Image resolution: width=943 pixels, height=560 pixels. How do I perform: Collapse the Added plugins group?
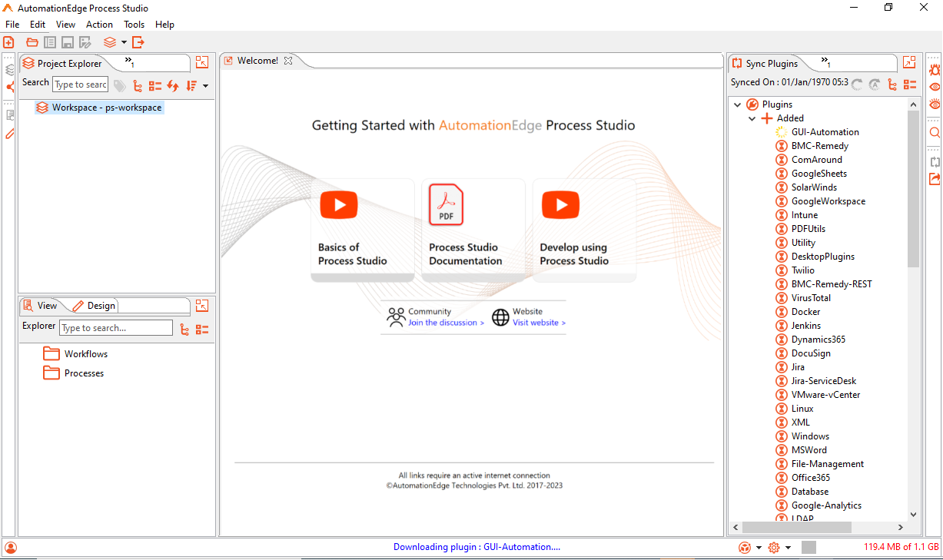tap(752, 118)
